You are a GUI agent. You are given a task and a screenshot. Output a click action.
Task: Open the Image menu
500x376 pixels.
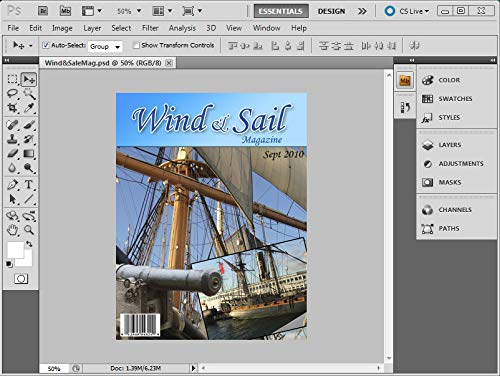(x=62, y=28)
